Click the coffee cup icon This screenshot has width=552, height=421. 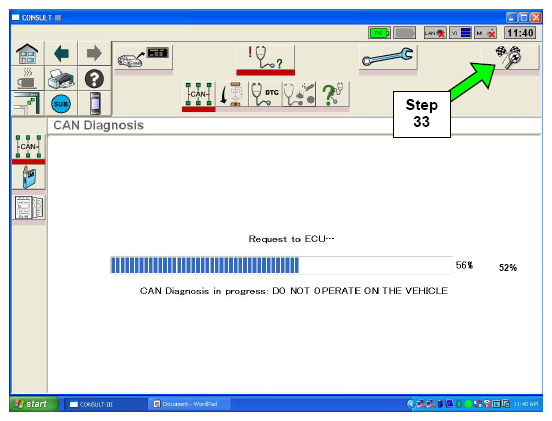pos(27,78)
